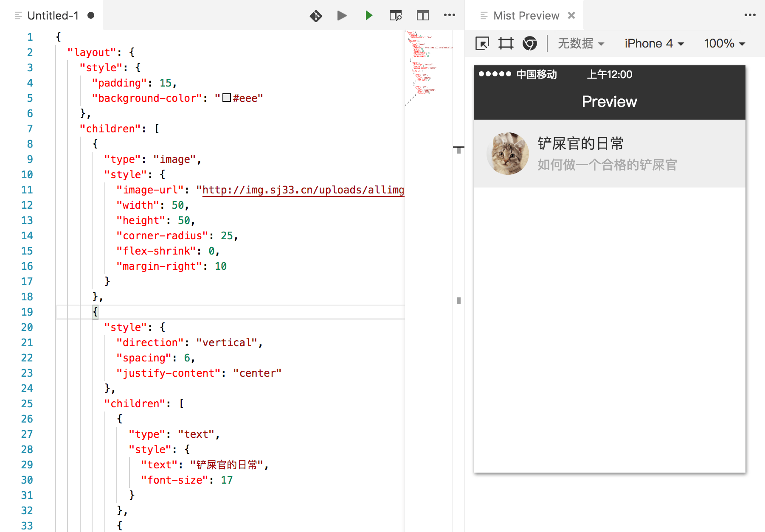This screenshot has width=765, height=532.
Task: Click "background-color" key on line 5
Action: point(147,98)
